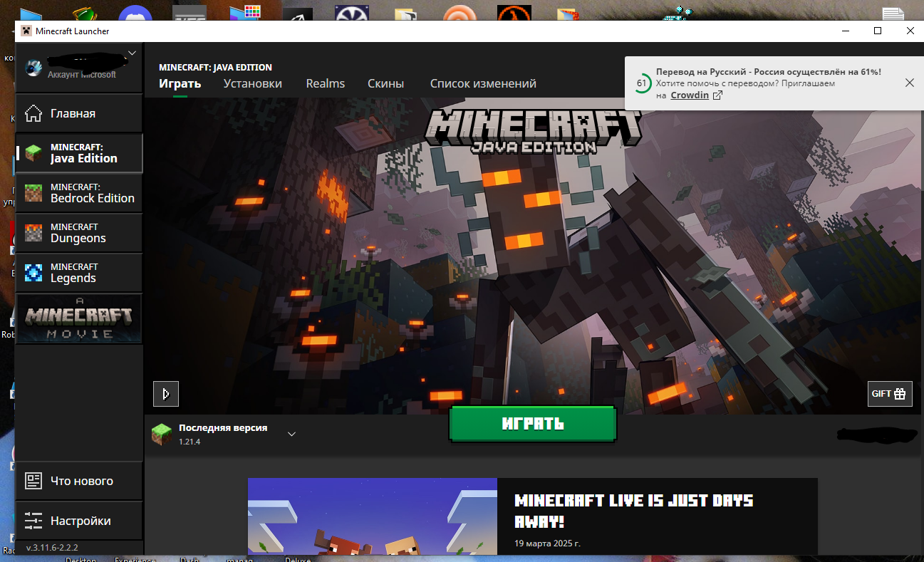The image size is (924, 562).
Task: Switch to the Realms tab
Action: tap(326, 83)
